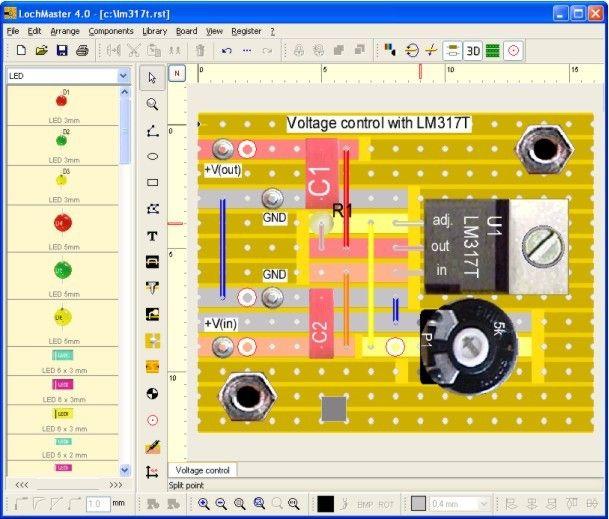Click the ROT button
The image size is (609, 519).
pos(386,503)
